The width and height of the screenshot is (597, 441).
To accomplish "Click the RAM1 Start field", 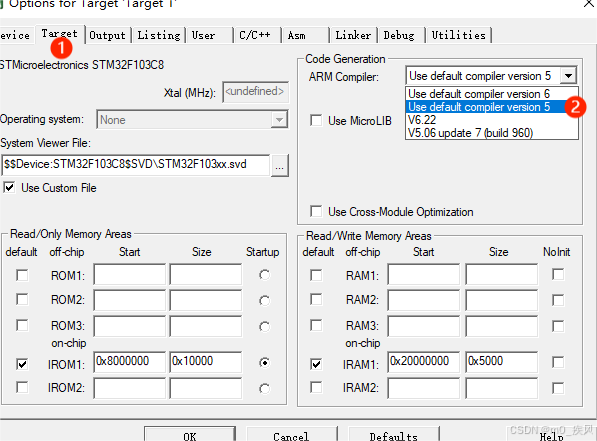I will click(424, 275).
